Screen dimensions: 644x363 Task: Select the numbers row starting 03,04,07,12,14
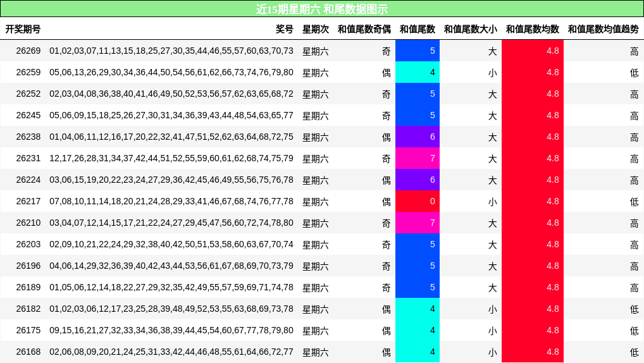click(x=171, y=223)
